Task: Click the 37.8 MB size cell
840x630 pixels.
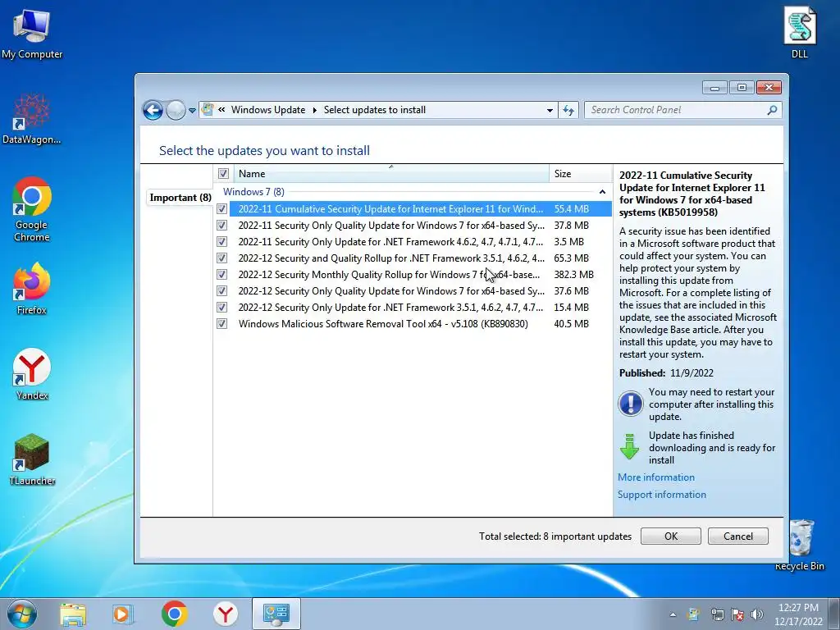Action: click(571, 226)
